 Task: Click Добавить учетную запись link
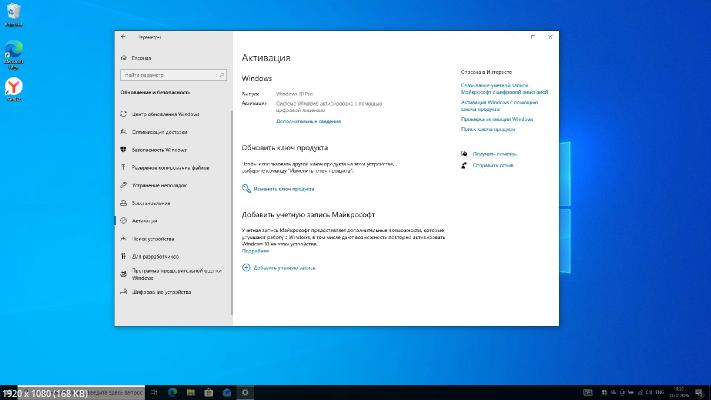(283, 268)
